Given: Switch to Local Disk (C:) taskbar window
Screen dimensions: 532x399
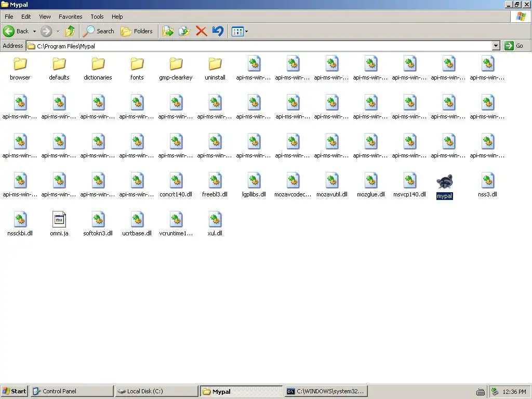Looking at the screenshot, I should [x=156, y=391].
